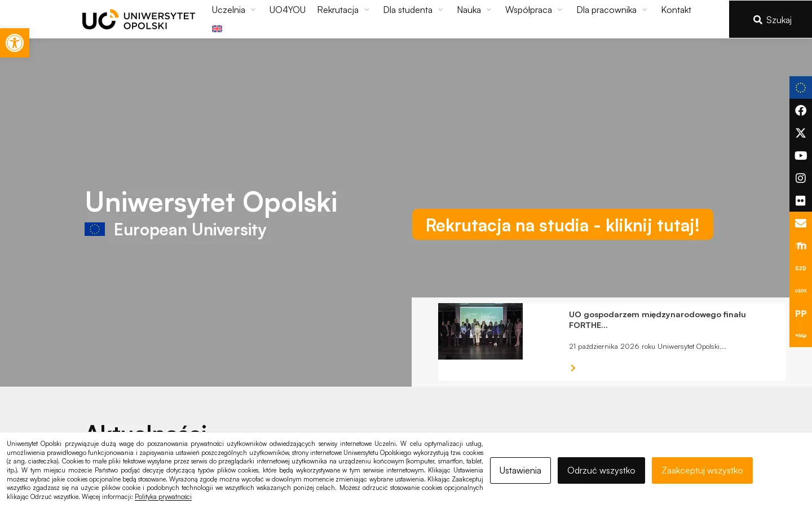This screenshot has height=508, width=812.
Task: Expand the Współpraca menu chevron
Action: (x=560, y=10)
